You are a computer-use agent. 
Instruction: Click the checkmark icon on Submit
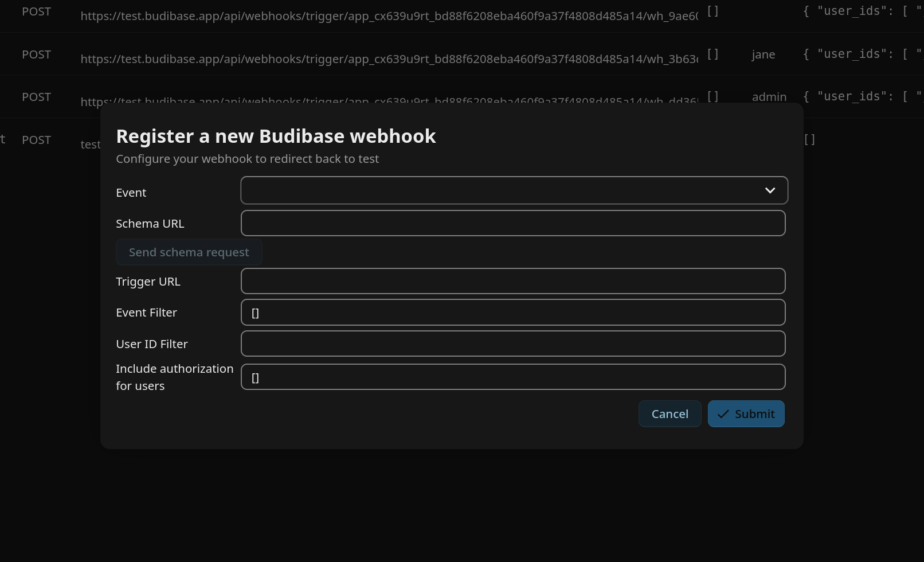point(723,414)
